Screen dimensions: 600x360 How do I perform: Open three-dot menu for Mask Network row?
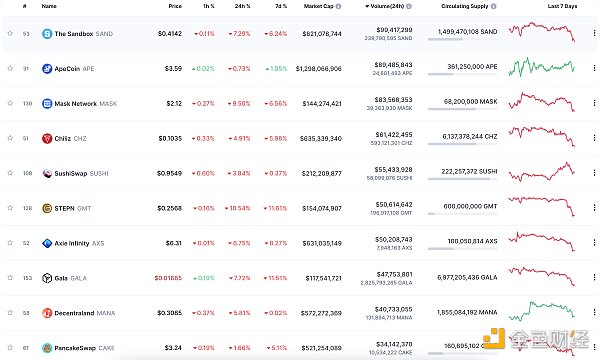tap(594, 103)
